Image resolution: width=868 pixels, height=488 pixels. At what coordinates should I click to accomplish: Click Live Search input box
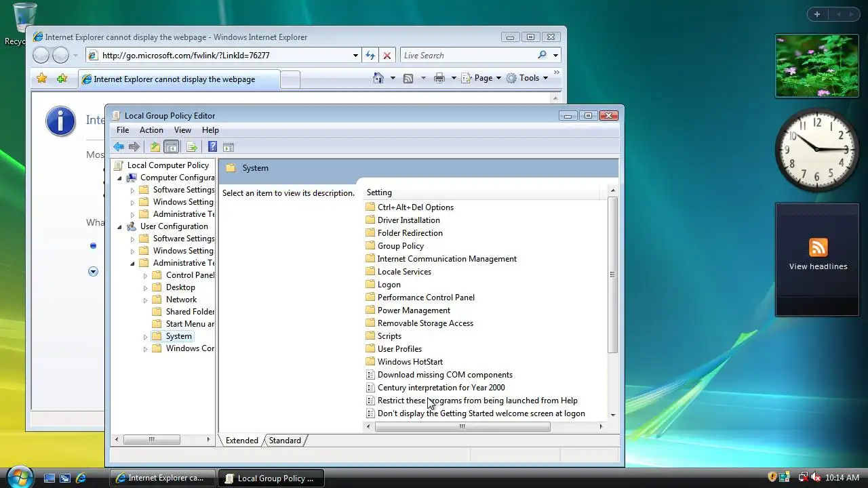(468, 56)
